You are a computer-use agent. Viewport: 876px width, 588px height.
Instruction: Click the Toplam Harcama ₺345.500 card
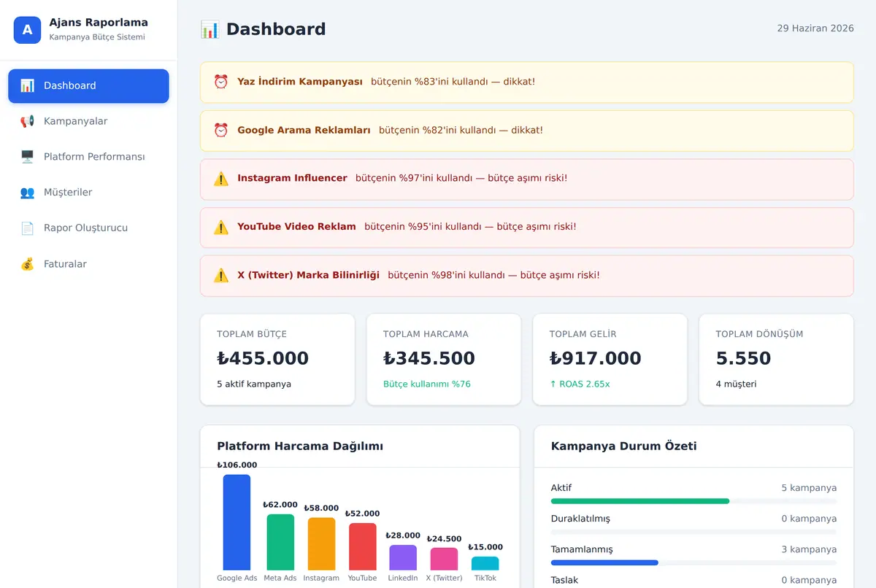[x=444, y=360]
